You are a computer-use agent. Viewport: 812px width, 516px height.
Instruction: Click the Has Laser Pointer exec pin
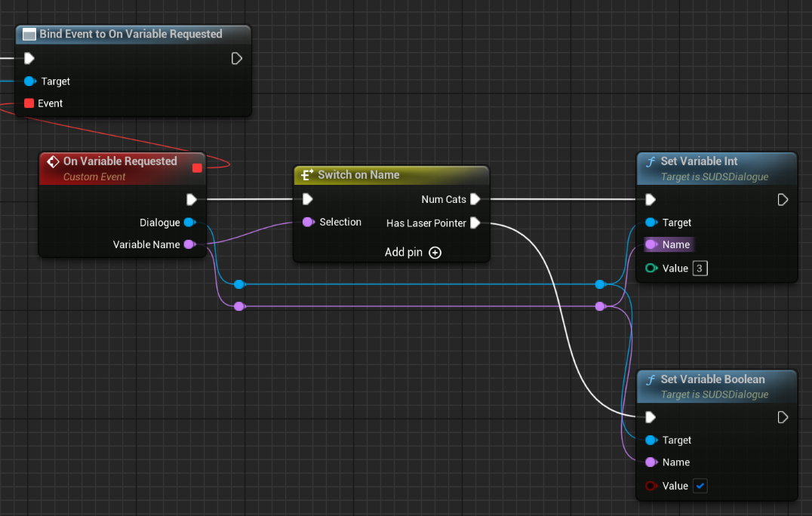point(475,223)
